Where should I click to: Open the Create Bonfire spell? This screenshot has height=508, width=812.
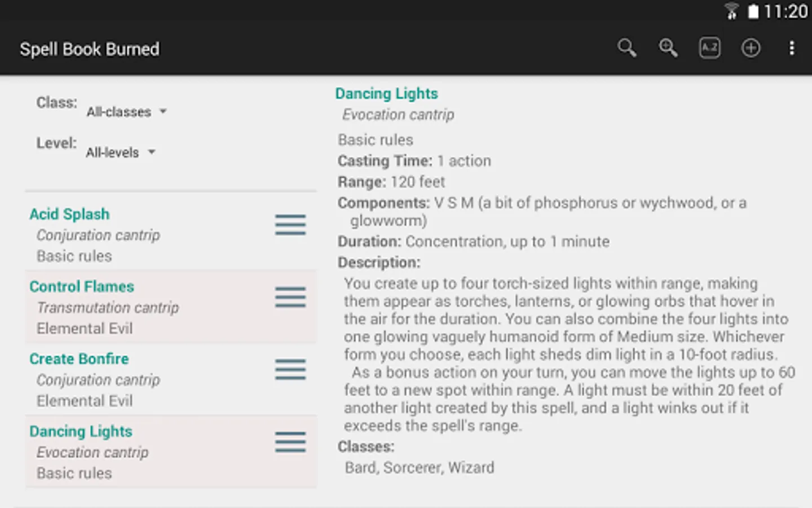[x=79, y=359]
